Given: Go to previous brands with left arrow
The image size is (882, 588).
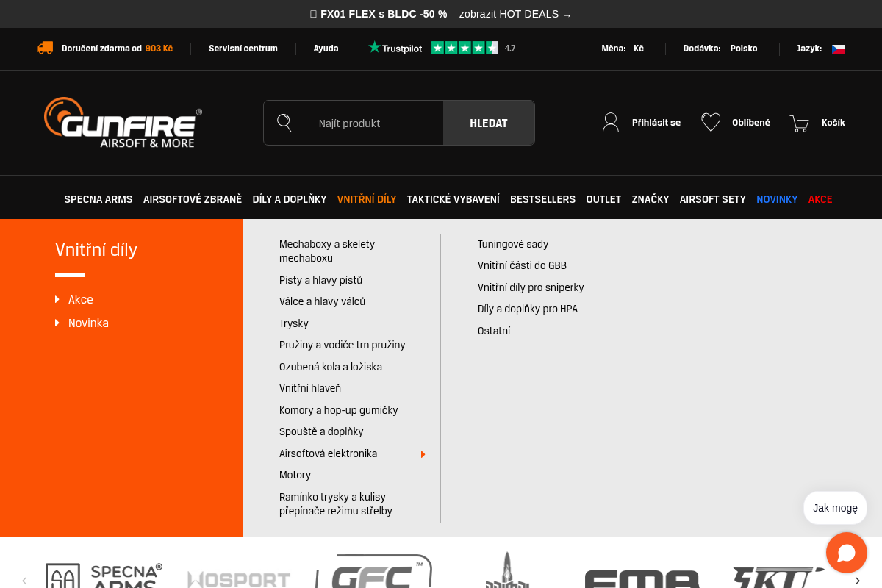Looking at the screenshot, I should (x=24, y=581).
